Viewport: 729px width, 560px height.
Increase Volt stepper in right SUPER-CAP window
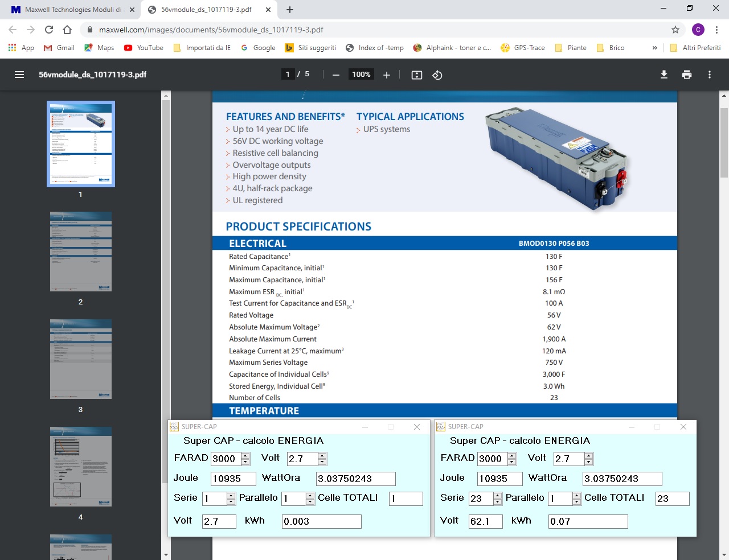[589, 456]
